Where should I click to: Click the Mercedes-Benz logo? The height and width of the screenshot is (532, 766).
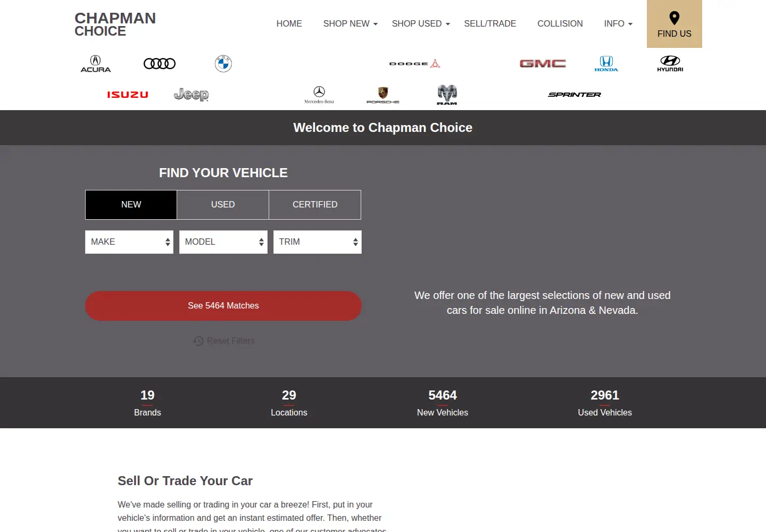[x=319, y=95]
